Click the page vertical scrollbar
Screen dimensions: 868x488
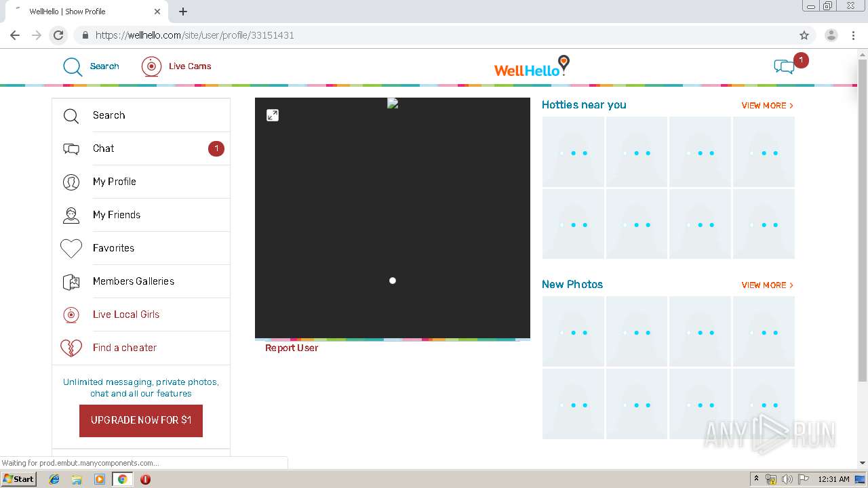pos(863,220)
